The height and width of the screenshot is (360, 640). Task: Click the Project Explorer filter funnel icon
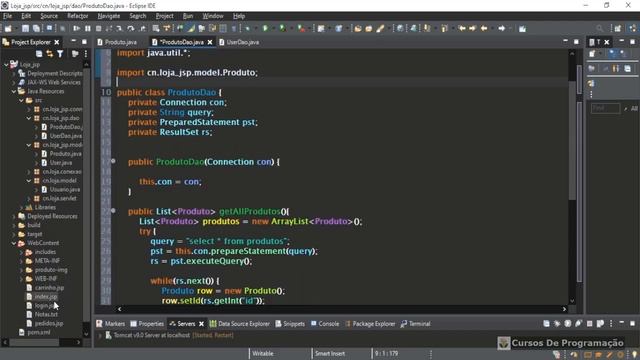pyautogui.click(x=60, y=53)
